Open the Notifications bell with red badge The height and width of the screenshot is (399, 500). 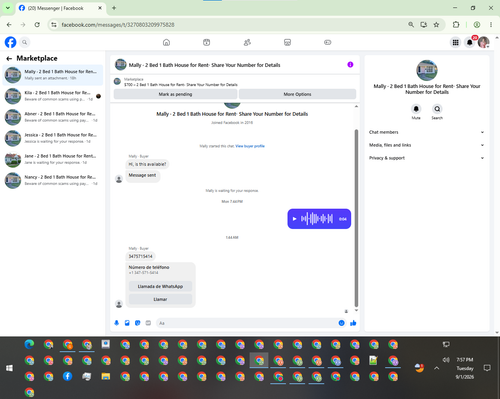coord(470,42)
